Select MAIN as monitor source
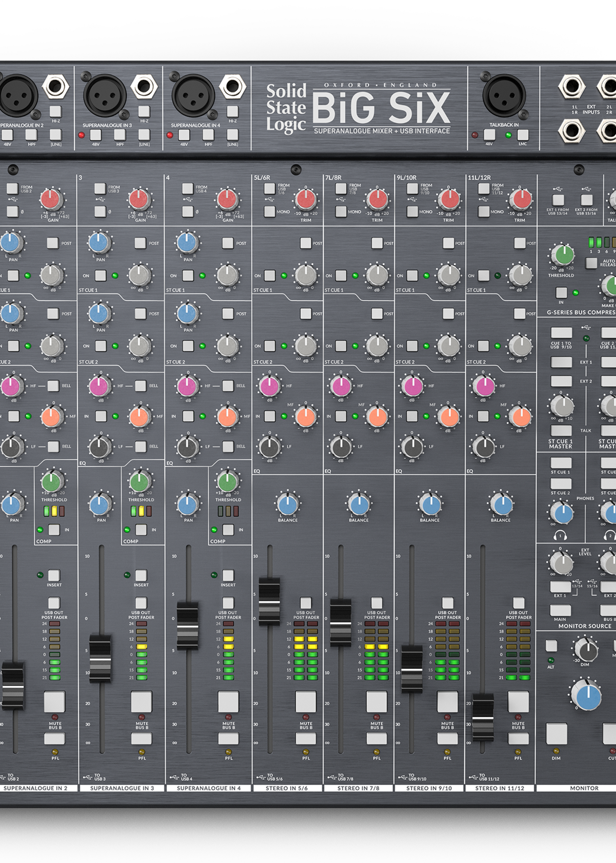The image size is (616, 863). click(560, 611)
